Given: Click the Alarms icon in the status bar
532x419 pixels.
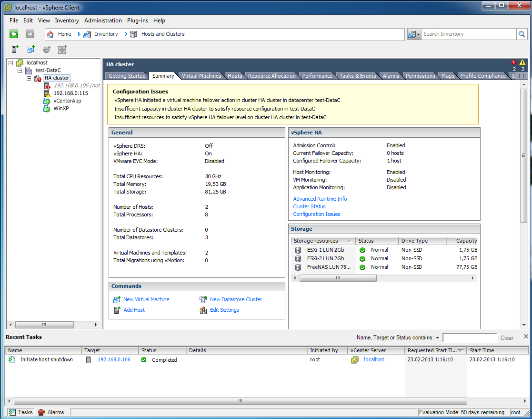Looking at the screenshot, I should pyautogui.click(x=42, y=412).
